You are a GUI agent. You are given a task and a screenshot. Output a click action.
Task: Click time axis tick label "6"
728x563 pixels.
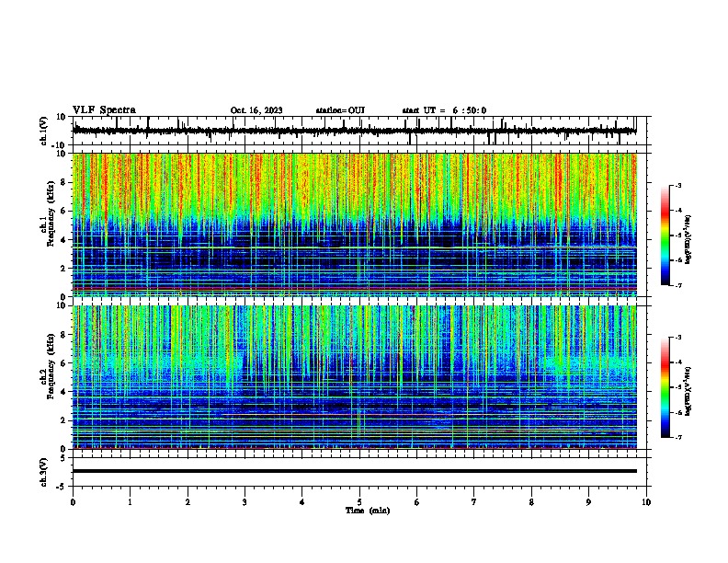(x=417, y=502)
